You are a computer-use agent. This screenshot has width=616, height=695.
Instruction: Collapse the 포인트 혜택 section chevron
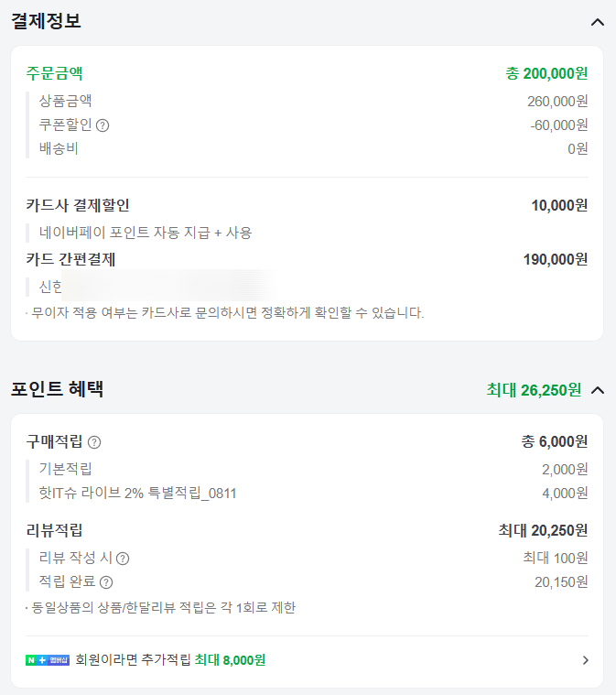[x=598, y=390]
